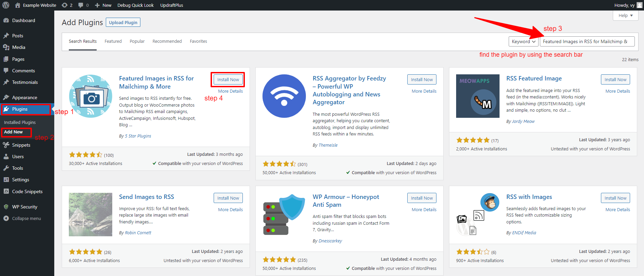Click the Pages icon in sidebar
Screen dimensions: 644x276
click(6, 59)
